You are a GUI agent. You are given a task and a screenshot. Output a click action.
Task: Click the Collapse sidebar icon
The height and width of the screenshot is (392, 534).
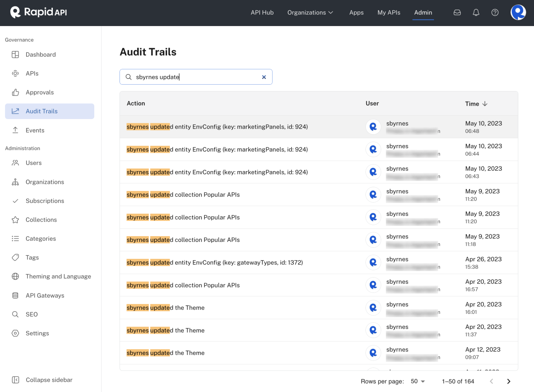pos(15,380)
